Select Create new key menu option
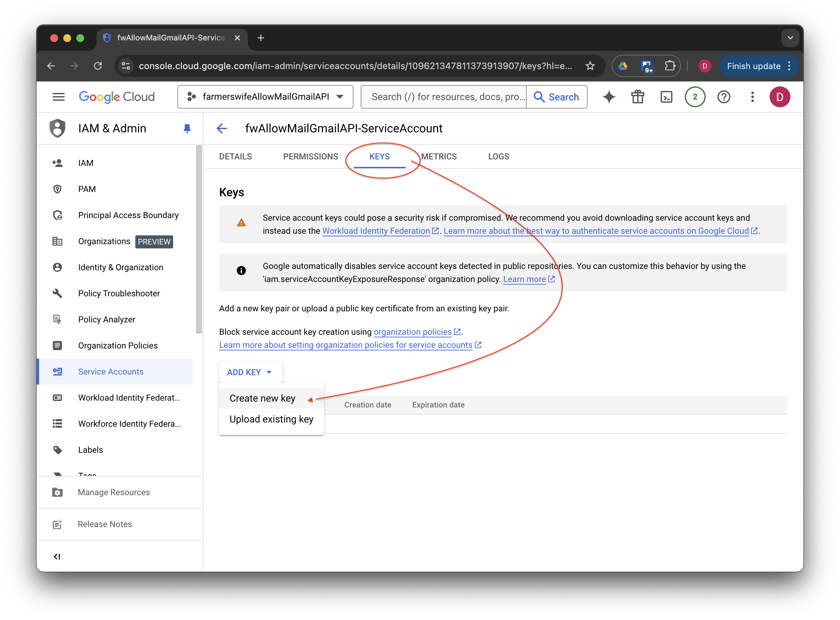The width and height of the screenshot is (840, 620). coord(262,398)
